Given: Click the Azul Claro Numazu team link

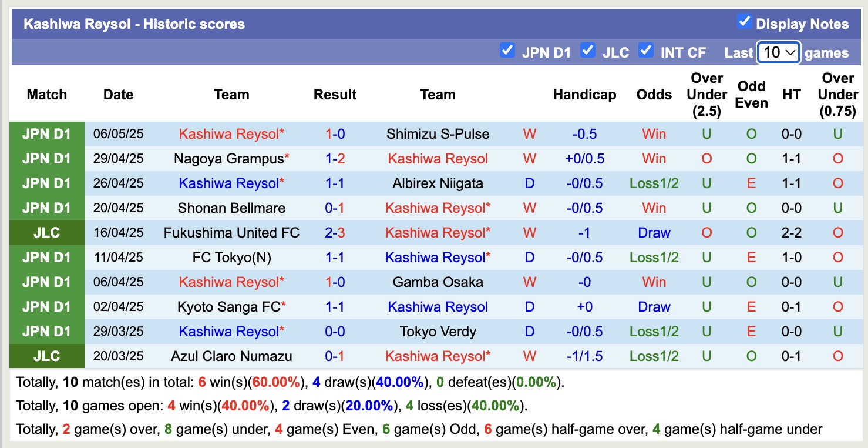Looking at the screenshot, I should [x=231, y=356].
